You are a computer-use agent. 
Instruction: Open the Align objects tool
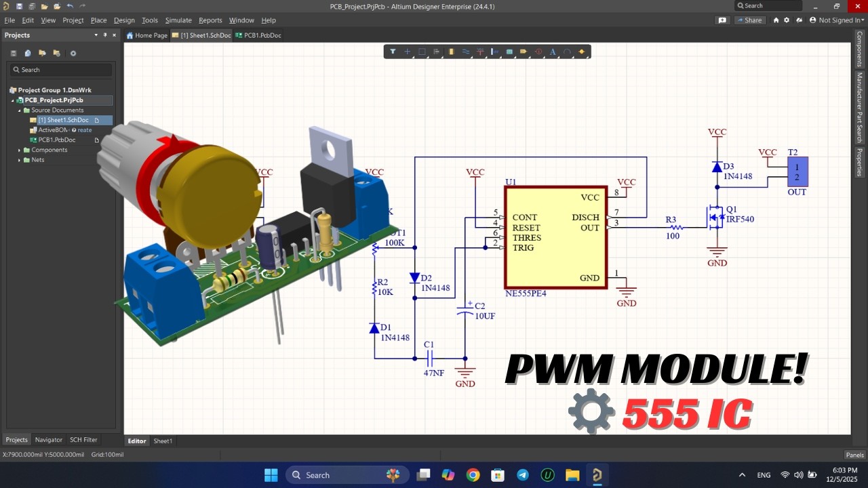coord(436,52)
